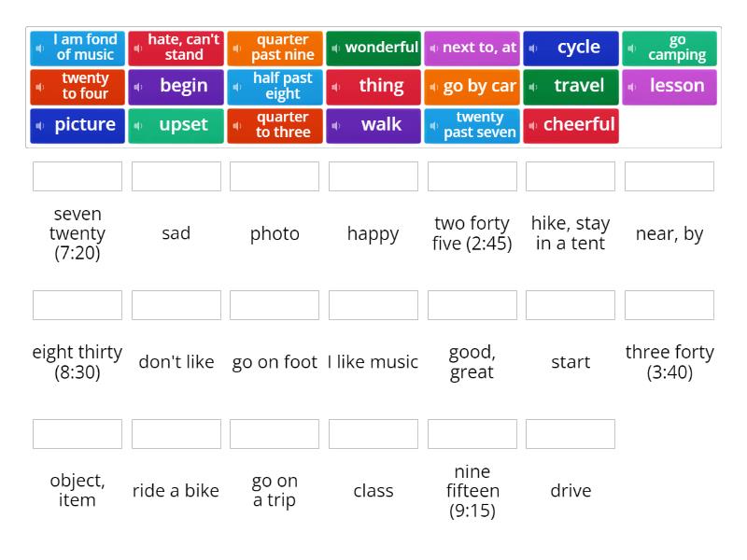Image resolution: width=747 pixels, height=560 pixels.
Task: Play audio for 'cheerful' tile
Action: coord(533,126)
